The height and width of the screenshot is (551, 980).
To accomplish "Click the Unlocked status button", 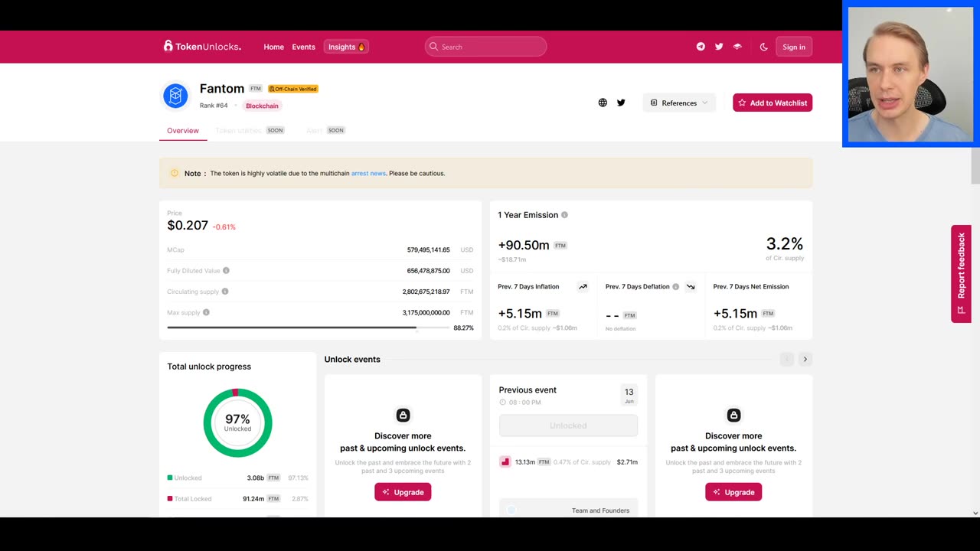I will click(568, 425).
